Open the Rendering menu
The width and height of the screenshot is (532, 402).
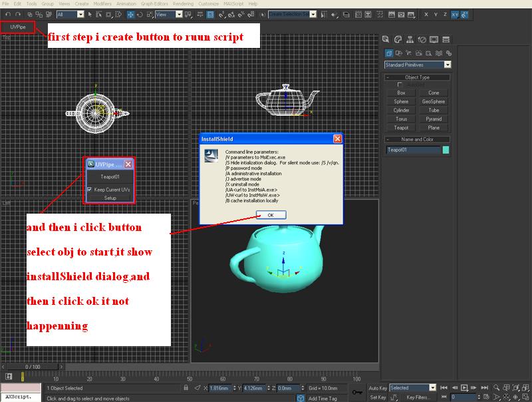click(183, 4)
